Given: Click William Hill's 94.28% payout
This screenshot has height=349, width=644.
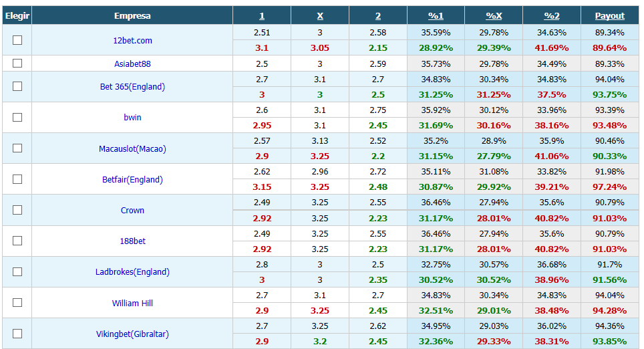Looking at the screenshot, I should [x=609, y=310].
